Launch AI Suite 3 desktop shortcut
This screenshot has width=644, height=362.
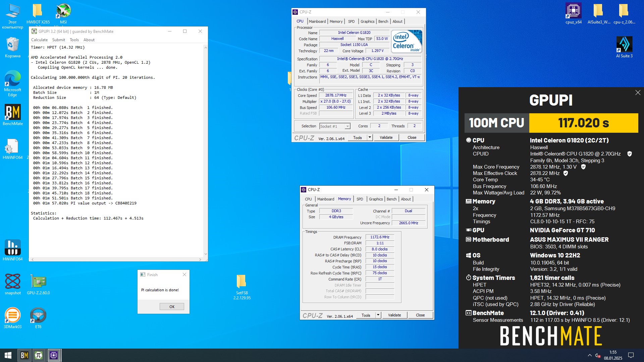[x=624, y=47]
